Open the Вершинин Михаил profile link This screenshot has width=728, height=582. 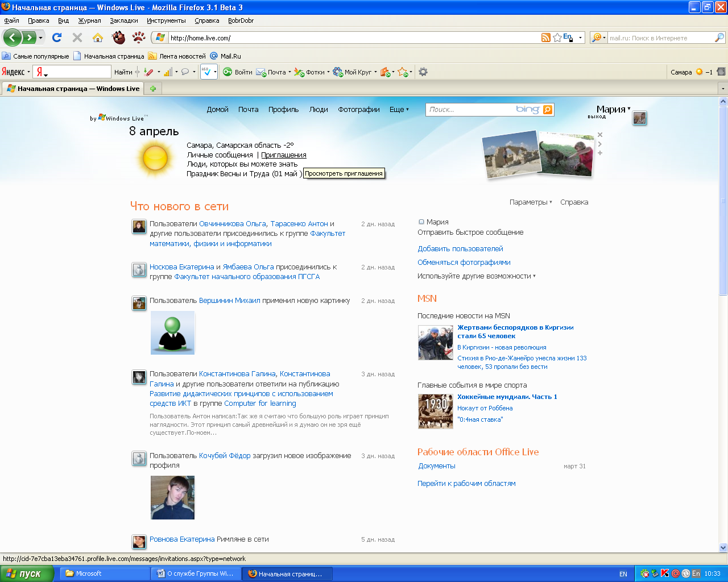tap(230, 301)
